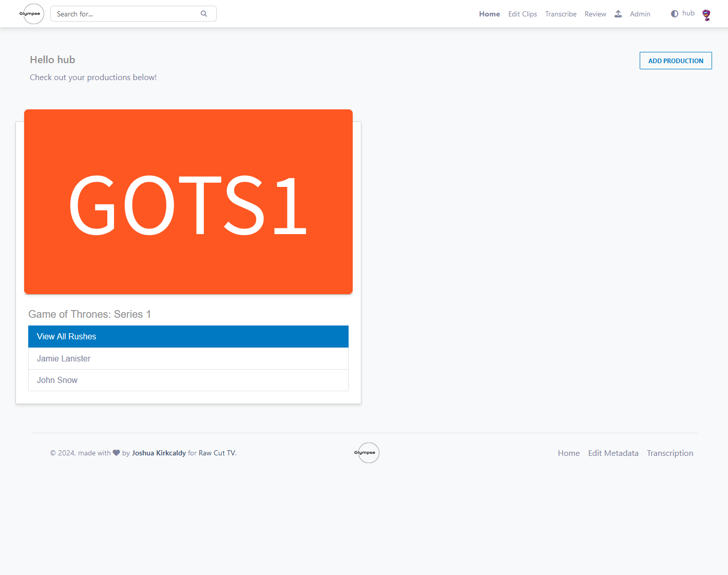The image size is (728, 575).
Task: Click the orange GOTS1 production thumbnail
Action: point(188,202)
